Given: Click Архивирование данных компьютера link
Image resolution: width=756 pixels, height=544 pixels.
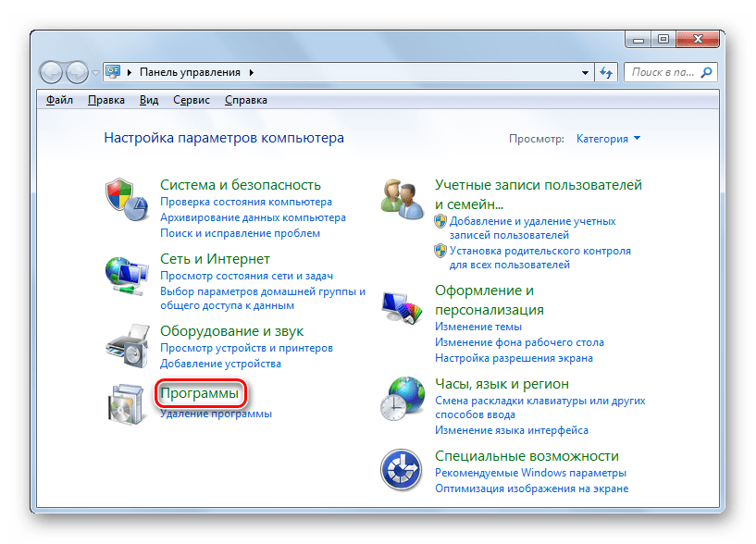Looking at the screenshot, I should [254, 217].
